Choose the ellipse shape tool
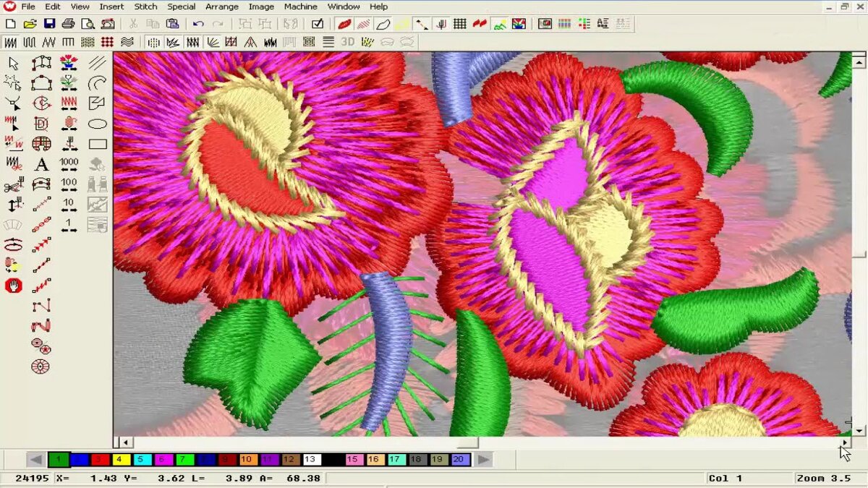Screen dimensions: 868x488 tap(98, 124)
